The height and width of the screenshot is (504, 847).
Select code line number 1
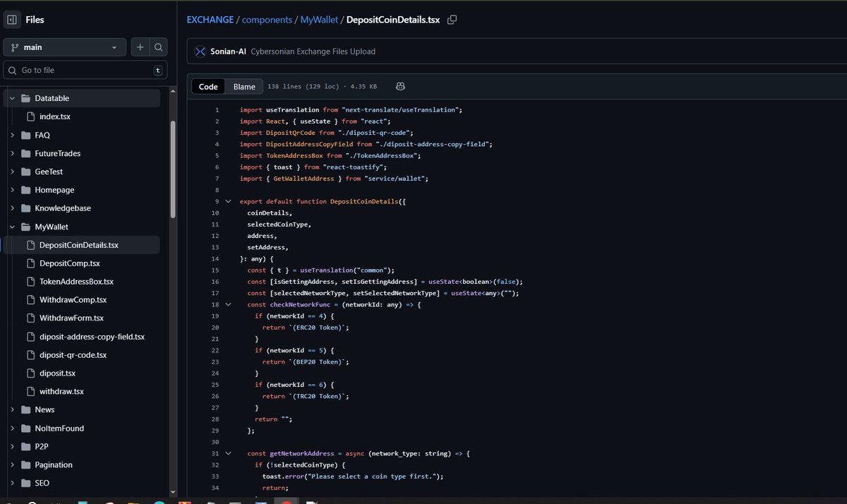tap(217, 110)
